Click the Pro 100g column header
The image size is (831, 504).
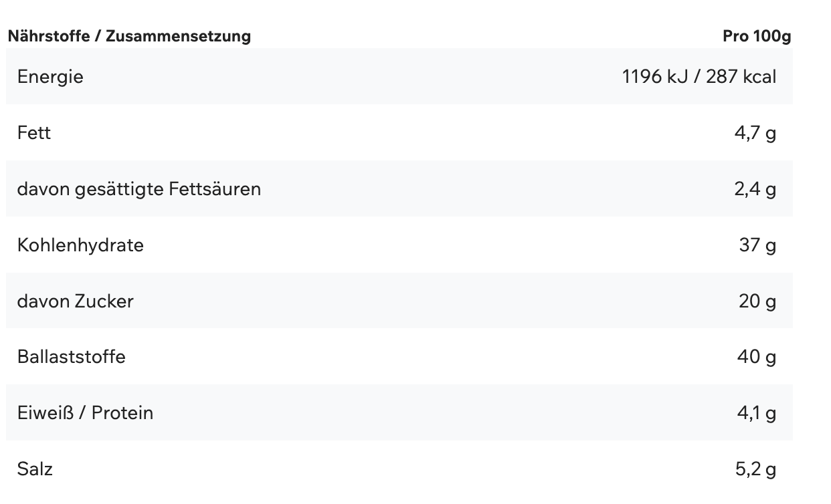click(x=757, y=36)
